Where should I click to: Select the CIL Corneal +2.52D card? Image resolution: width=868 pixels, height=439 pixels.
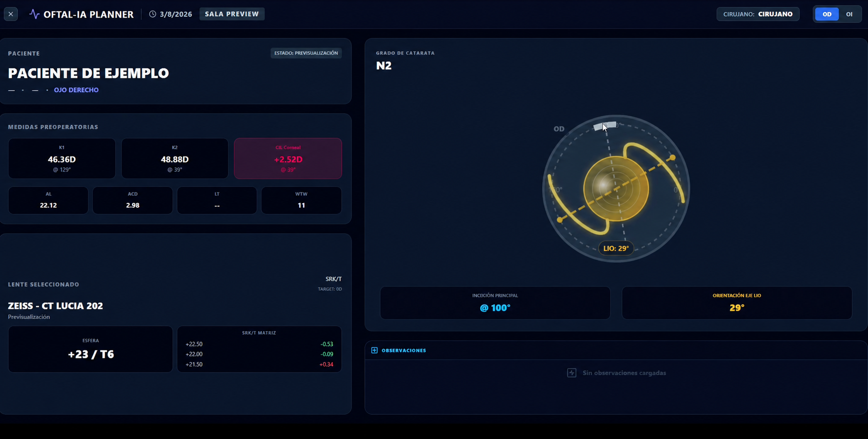(x=288, y=158)
